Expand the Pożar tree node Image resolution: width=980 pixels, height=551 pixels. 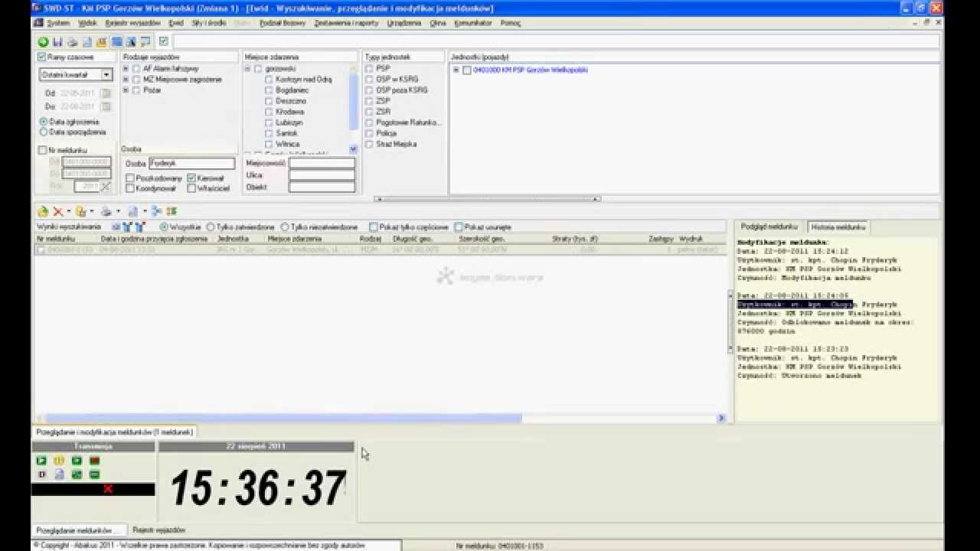pos(126,90)
